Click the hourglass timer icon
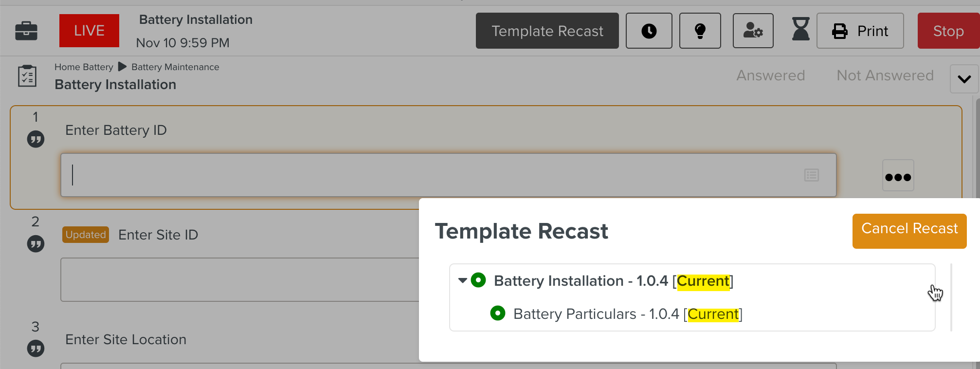980x369 pixels. (800, 29)
